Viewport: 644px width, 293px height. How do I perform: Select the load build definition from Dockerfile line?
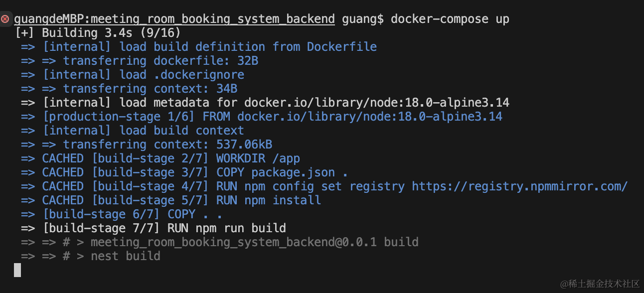click(198, 47)
